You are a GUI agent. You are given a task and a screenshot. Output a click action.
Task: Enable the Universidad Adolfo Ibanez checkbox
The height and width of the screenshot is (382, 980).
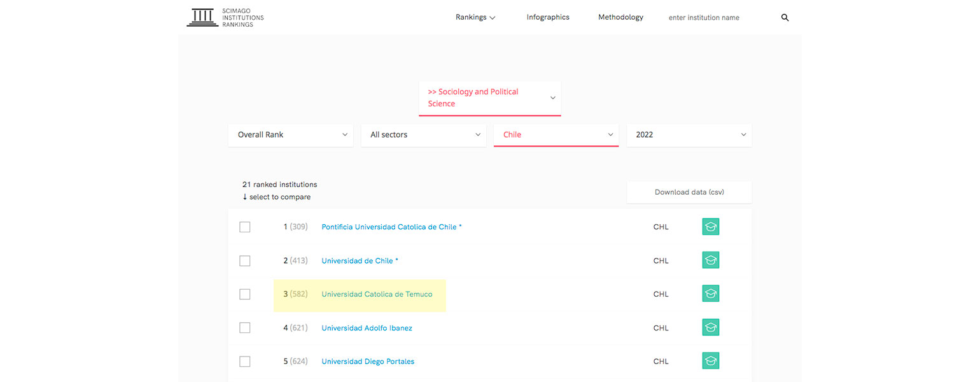click(245, 328)
